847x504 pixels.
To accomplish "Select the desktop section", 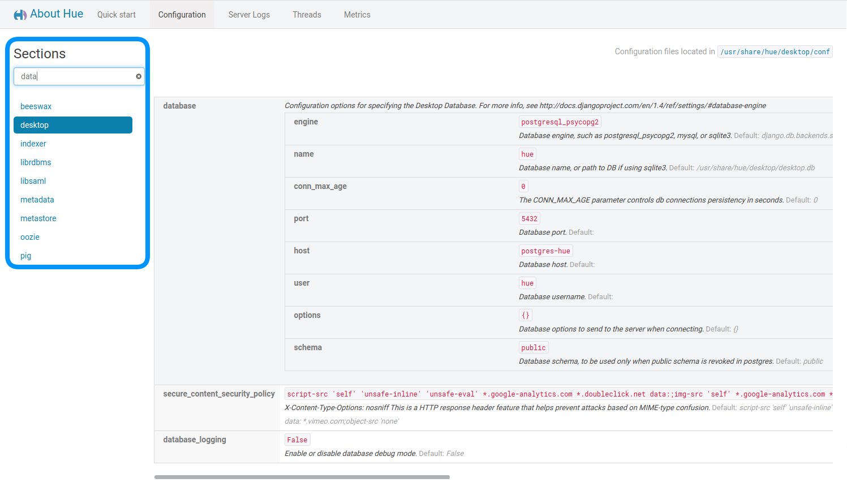I will 73,125.
